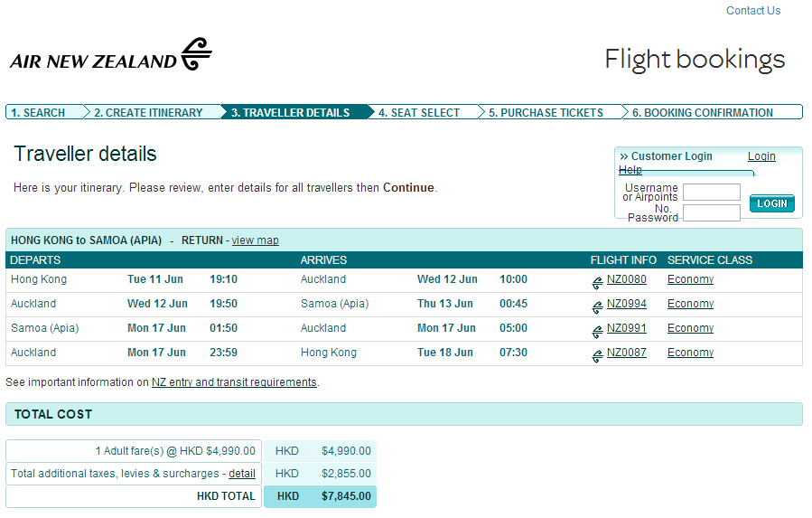
Task: Click the Login link beside Customer Login
Action: (761, 156)
